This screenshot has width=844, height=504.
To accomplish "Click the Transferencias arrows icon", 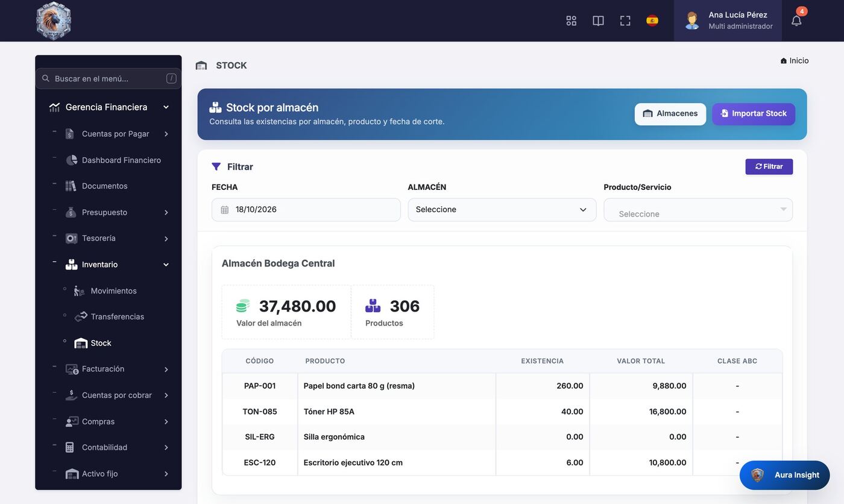I will pos(81,317).
